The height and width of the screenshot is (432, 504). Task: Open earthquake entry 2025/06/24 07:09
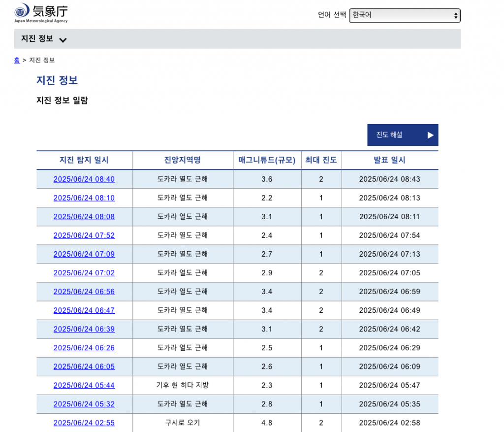click(84, 254)
